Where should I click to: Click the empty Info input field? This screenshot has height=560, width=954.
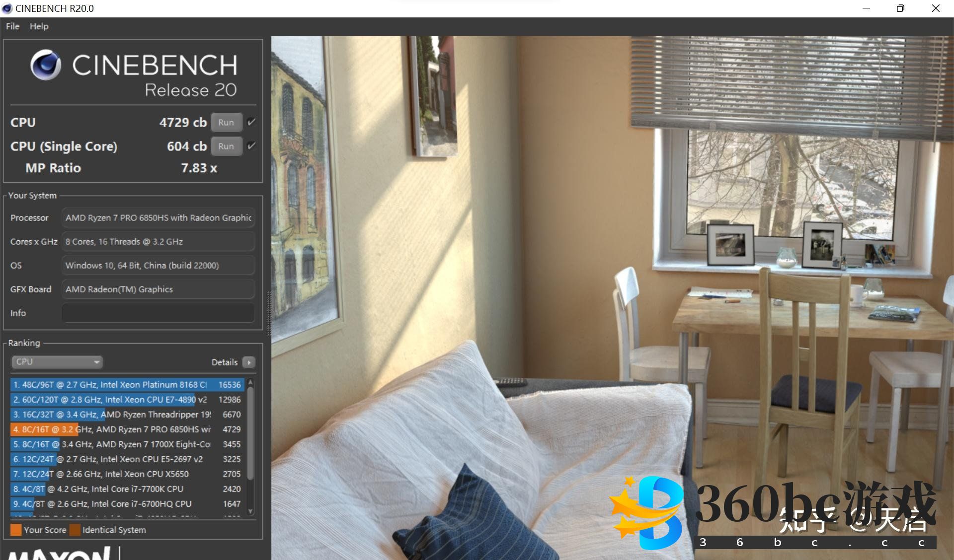click(x=158, y=313)
